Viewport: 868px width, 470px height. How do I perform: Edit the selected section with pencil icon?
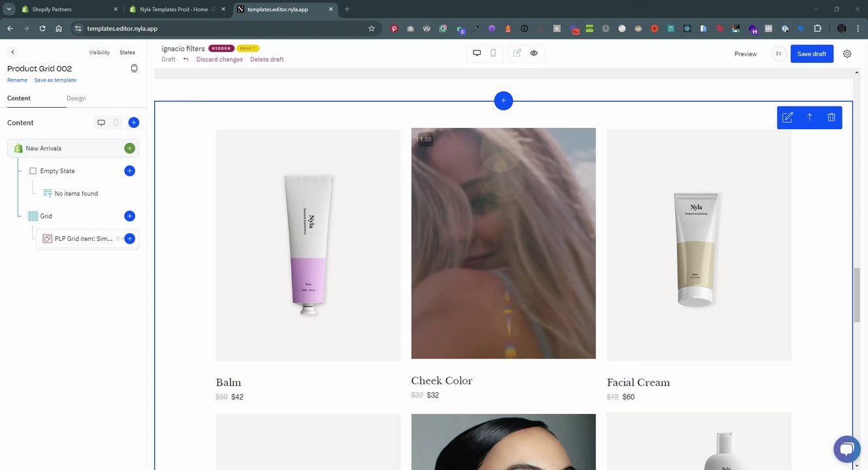[x=788, y=117]
